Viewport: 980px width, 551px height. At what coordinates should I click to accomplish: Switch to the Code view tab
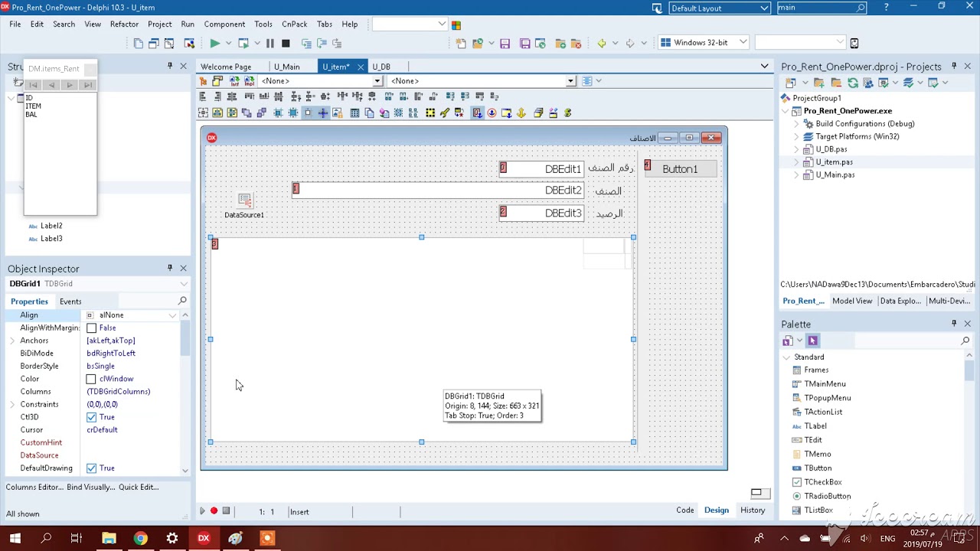pyautogui.click(x=685, y=510)
